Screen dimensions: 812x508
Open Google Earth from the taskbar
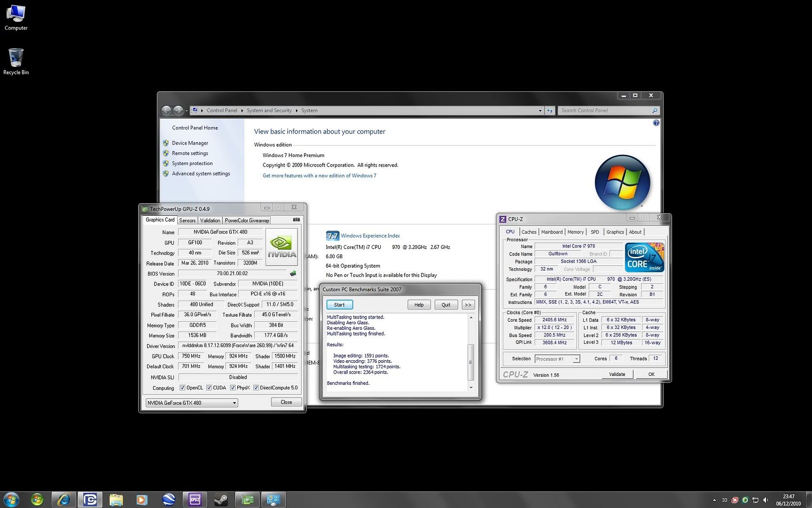click(x=169, y=500)
